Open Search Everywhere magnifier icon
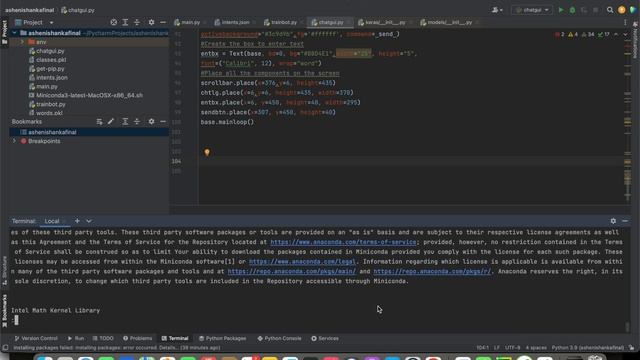Screen dimensions: 640x360 point(610,10)
